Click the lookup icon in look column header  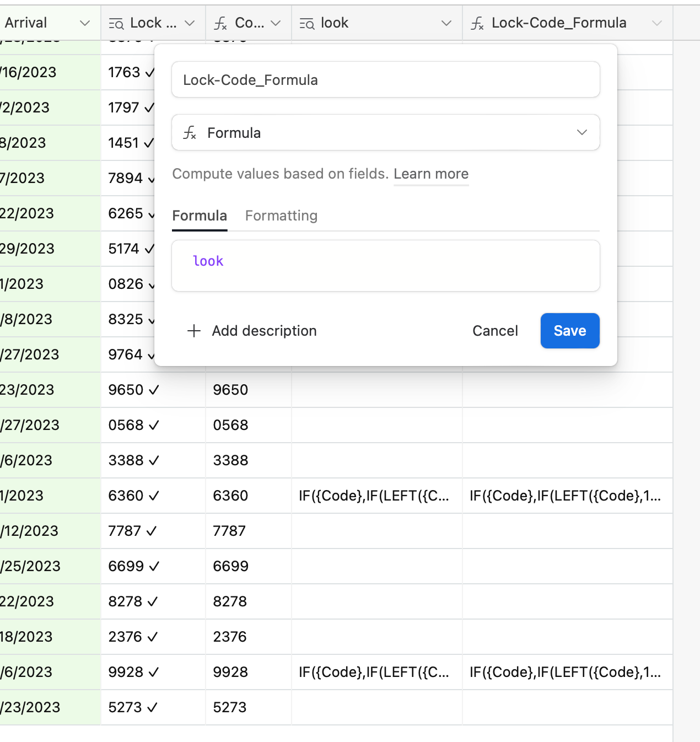[x=307, y=23]
